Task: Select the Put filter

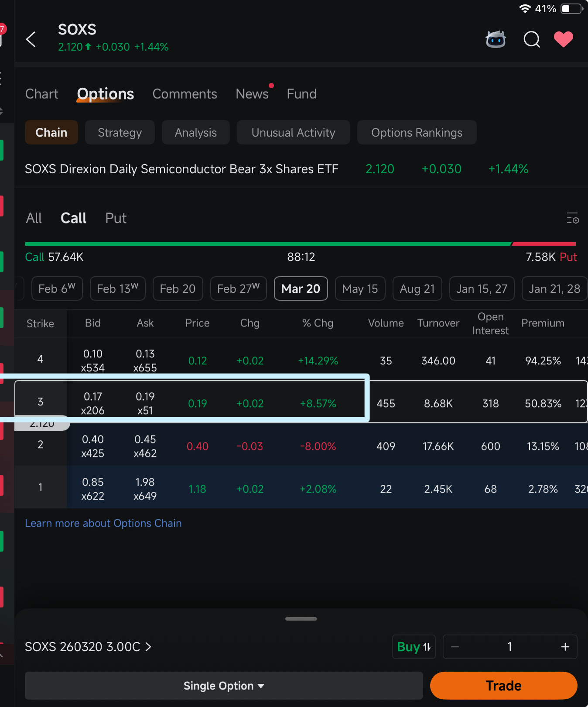Action: click(x=116, y=218)
